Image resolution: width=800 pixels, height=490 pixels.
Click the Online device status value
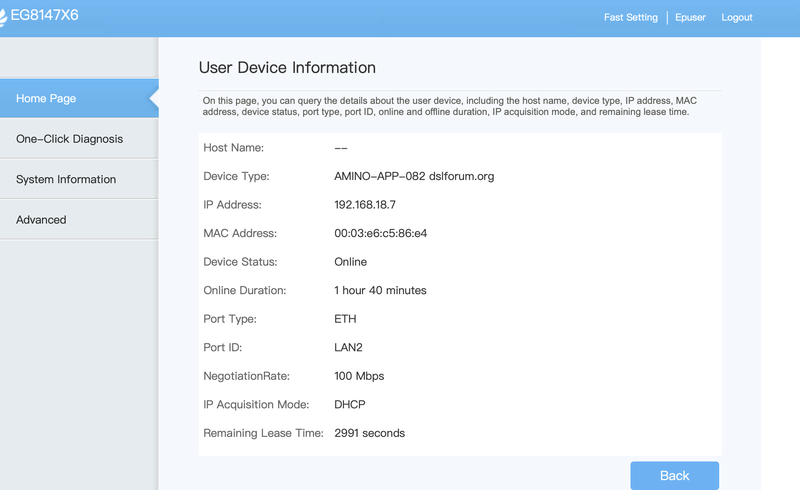350,262
